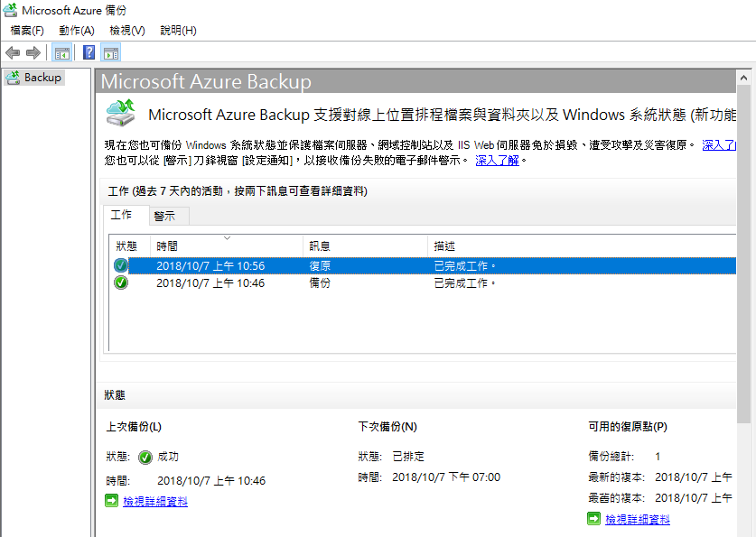Click the 上次備份(L) heading

pyautogui.click(x=134, y=427)
